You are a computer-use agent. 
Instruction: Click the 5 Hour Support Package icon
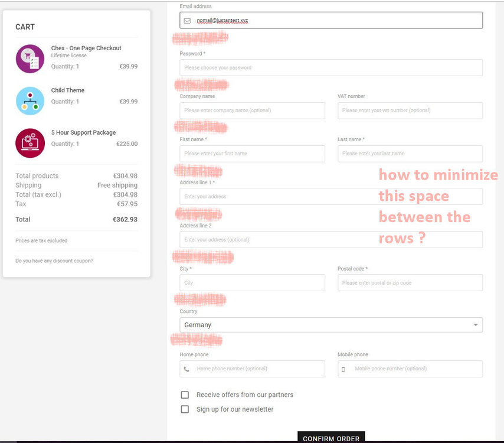point(30,143)
